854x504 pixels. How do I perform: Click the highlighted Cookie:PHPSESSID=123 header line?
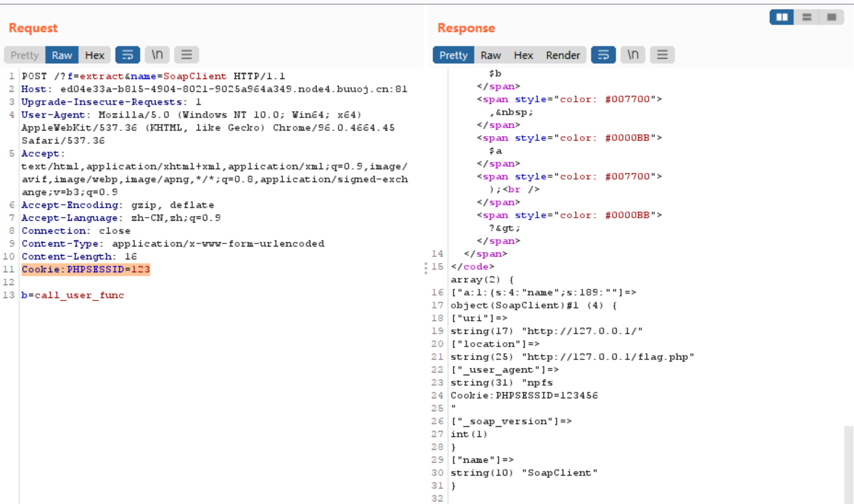[x=86, y=269]
